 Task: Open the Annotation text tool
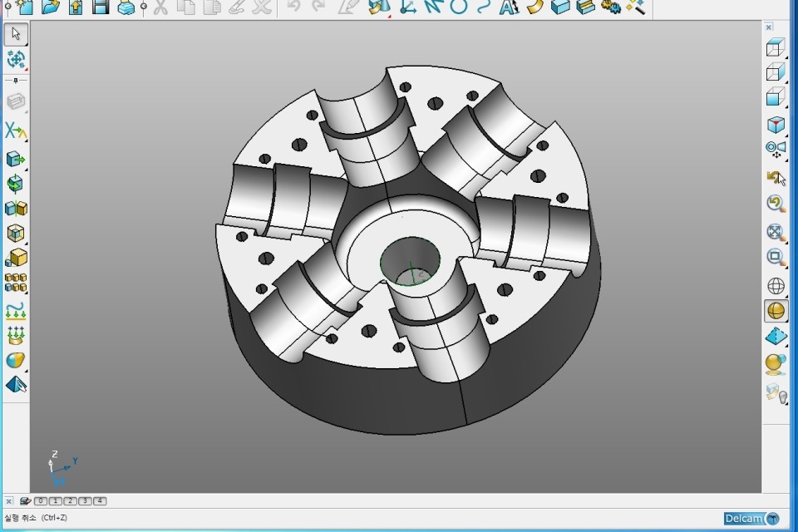coord(509,7)
